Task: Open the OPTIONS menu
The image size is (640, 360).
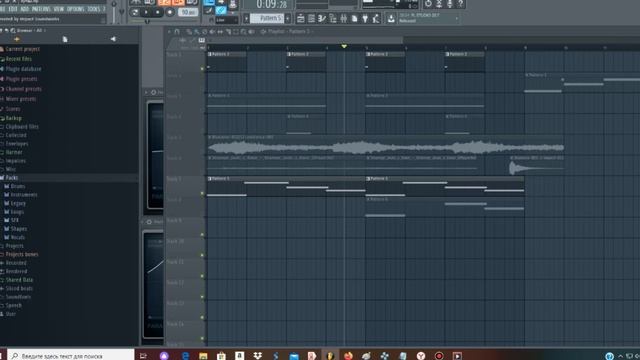Action: [x=75, y=9]
